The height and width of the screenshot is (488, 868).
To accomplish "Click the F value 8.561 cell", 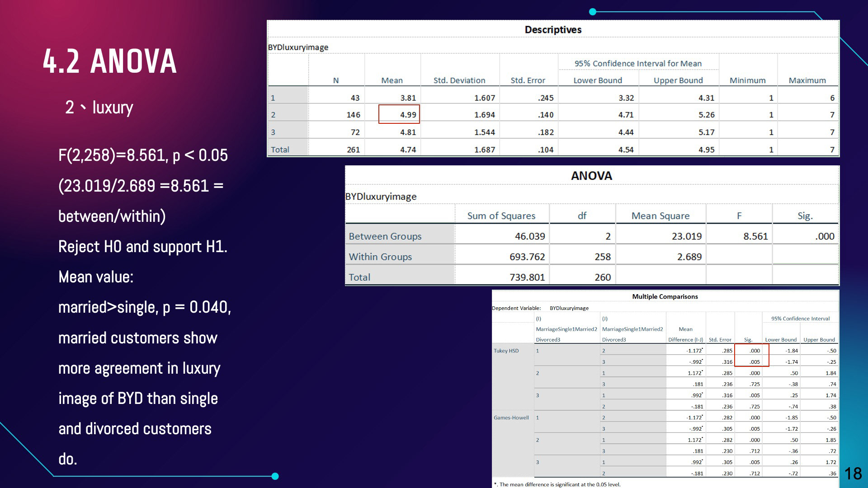I will pos(755,236).
